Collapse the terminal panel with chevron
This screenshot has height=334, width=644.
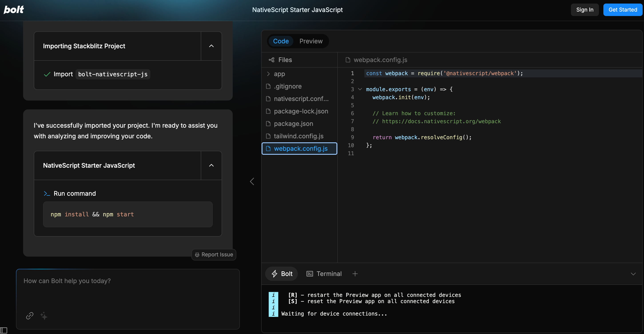[633, 274]
